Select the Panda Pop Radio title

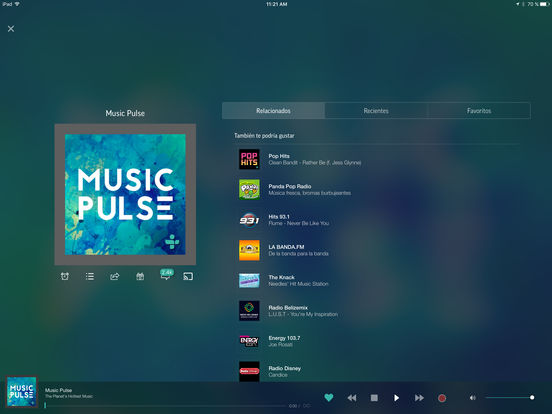pyautogui.click(x=290, y=186)
